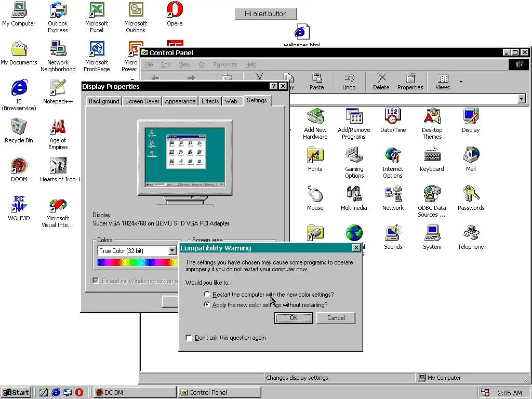Switch to DOOM taskbar button
This screenshot has width=532, height=399.
click(135, 393)
